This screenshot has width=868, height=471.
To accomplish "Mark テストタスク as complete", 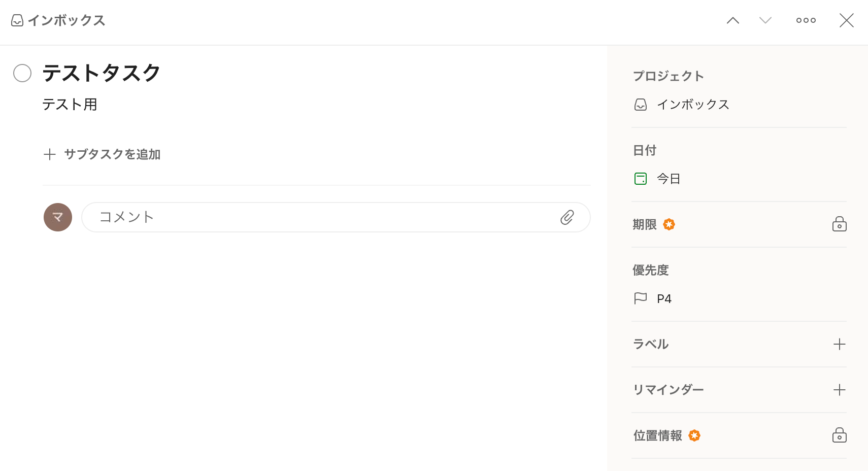I will pos(22,73).
